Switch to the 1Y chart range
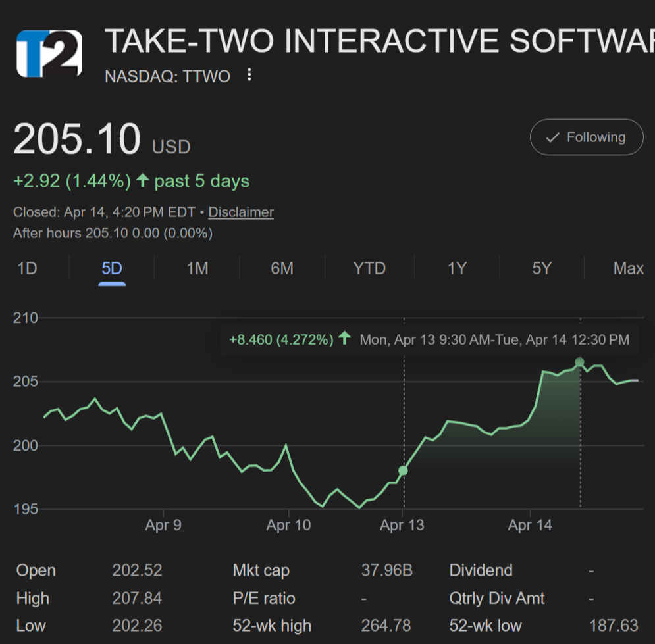The width and height of the screenshot is (655, 644). tap(457, 268)
